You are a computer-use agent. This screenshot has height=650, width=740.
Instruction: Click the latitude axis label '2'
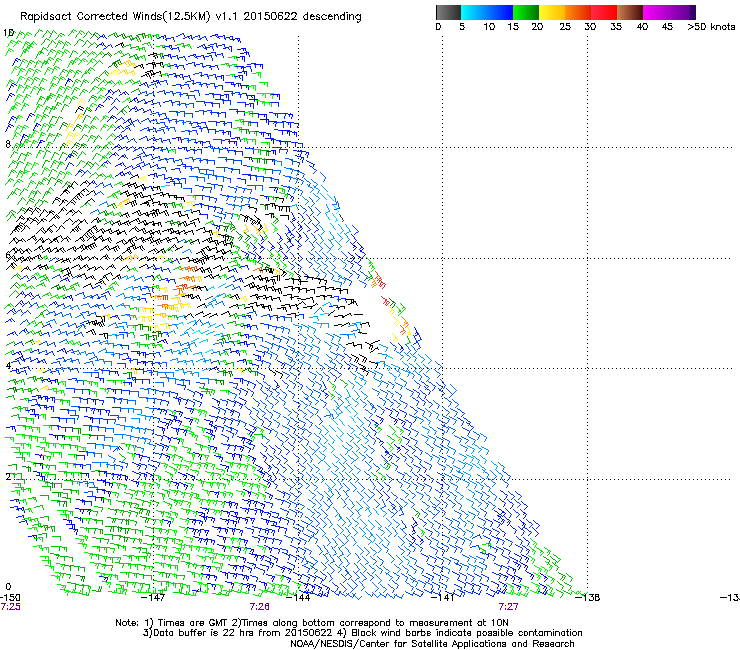click(8, 476)
